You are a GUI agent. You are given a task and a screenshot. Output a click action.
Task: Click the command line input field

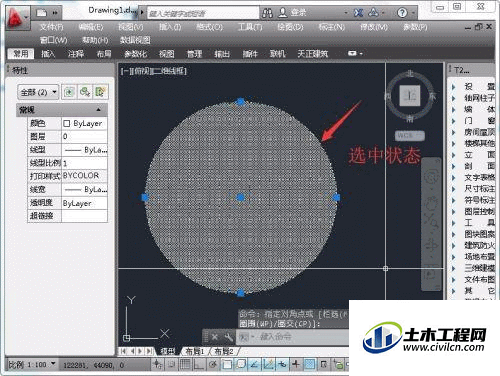click(293, 337)
